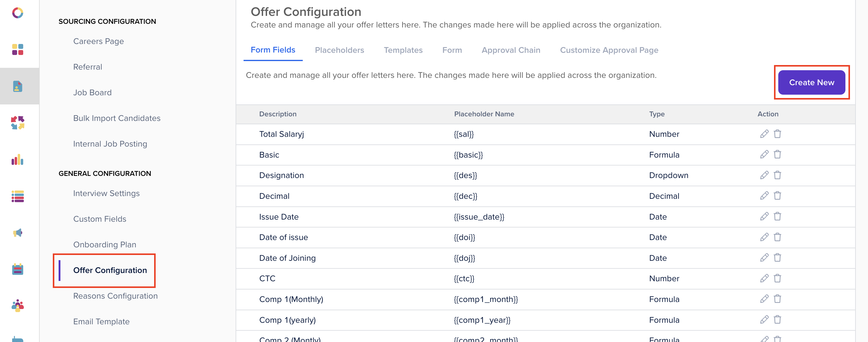This screenshot has height=342, width=868.
Task: Select Offer Configuration in sidebar
Action: point(110,270)
